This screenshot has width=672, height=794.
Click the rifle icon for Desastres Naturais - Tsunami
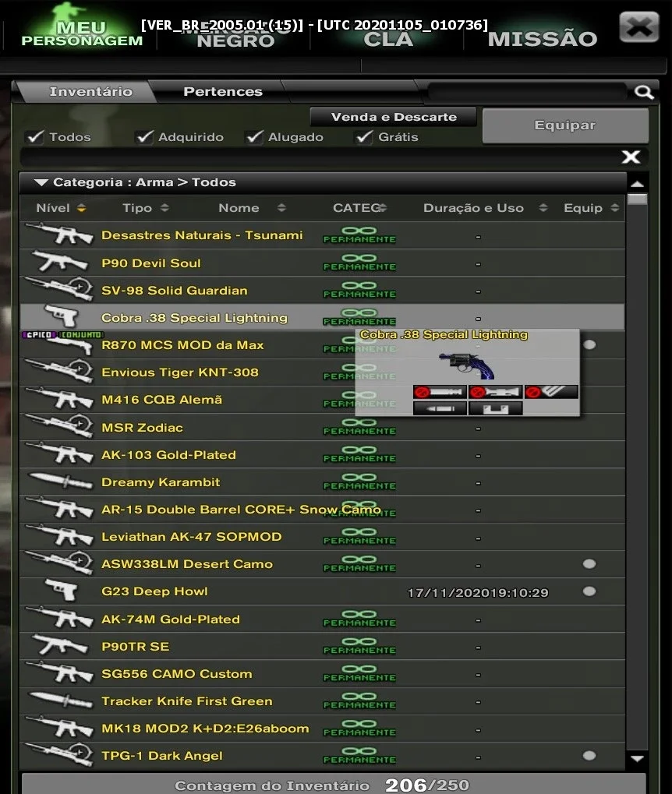(59, 234)
